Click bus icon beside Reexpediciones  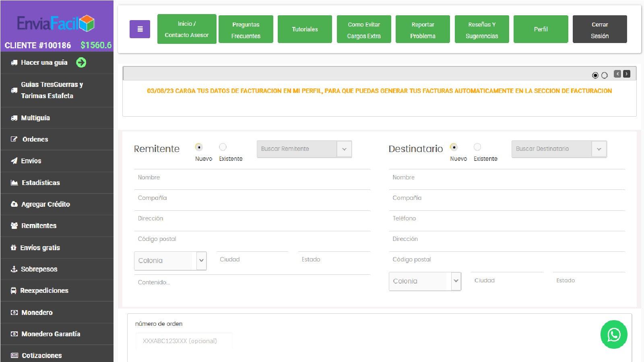14,290
